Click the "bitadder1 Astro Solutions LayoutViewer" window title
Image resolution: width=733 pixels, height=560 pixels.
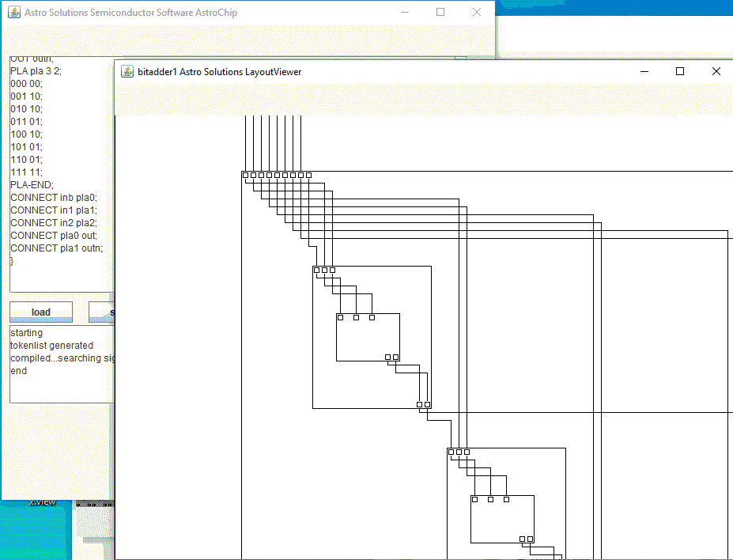click(x=220, y=72)
